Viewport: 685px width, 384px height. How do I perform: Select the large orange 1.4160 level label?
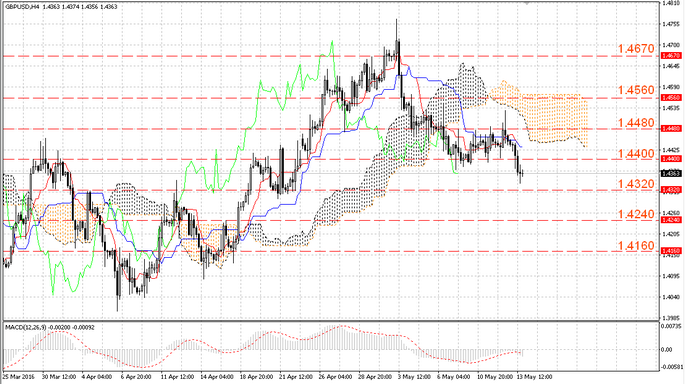pyautogui.click(x=636, y=246)
